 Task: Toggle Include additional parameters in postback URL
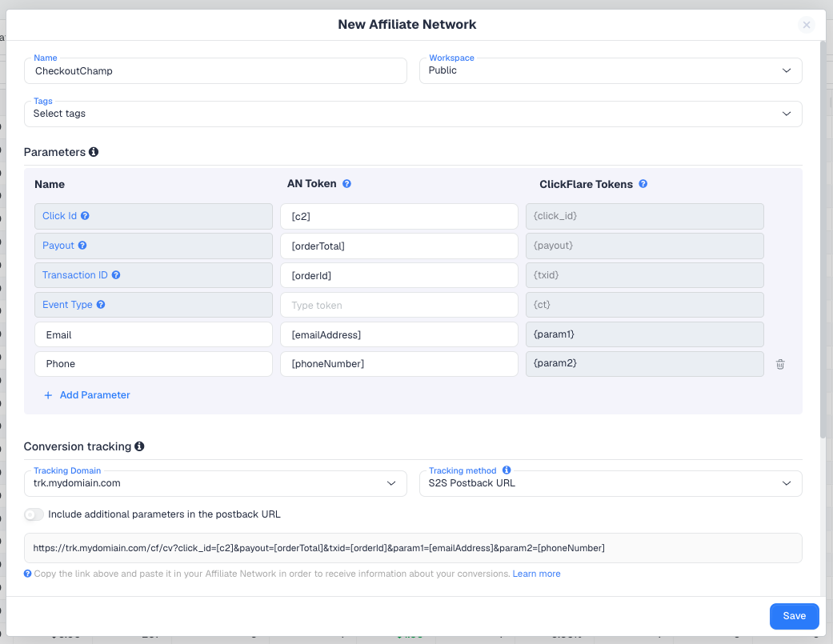click(x=34, y=514)
